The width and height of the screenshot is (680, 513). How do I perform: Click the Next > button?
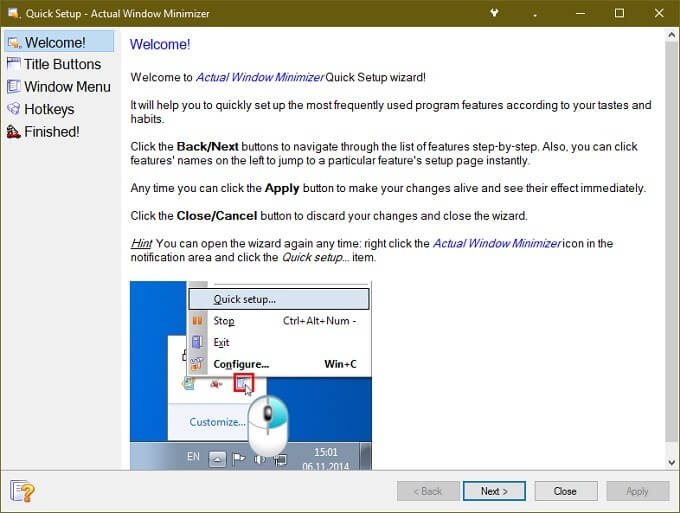494,491
